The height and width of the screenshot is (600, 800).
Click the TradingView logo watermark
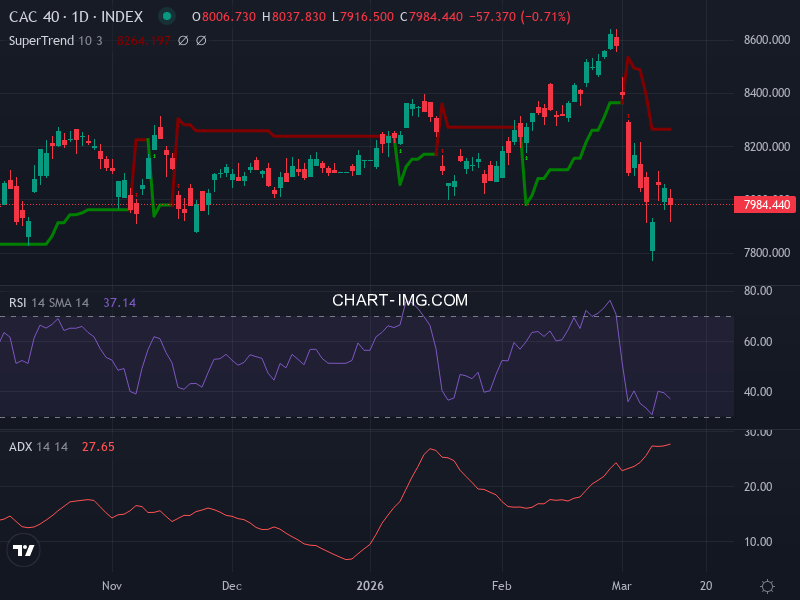click(22, 549)
